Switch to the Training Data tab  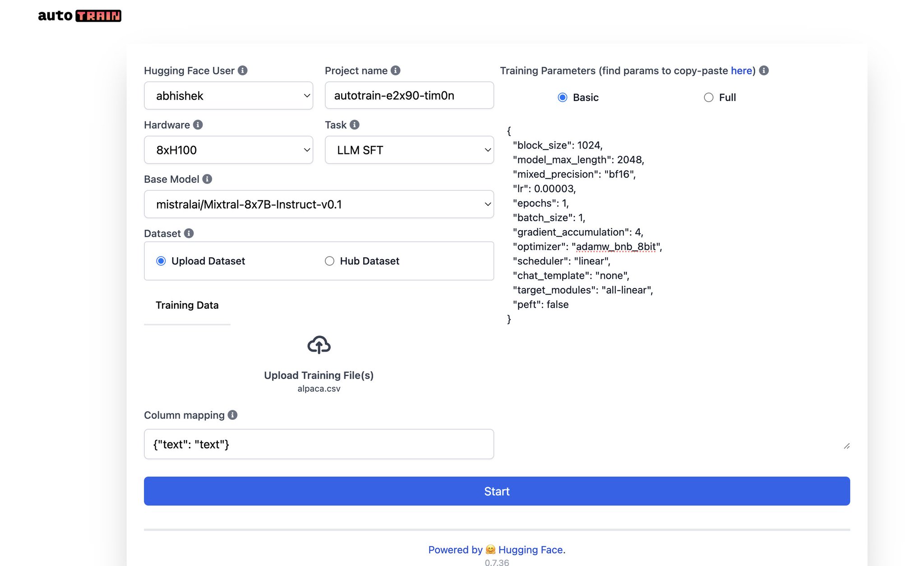point(187,305)
